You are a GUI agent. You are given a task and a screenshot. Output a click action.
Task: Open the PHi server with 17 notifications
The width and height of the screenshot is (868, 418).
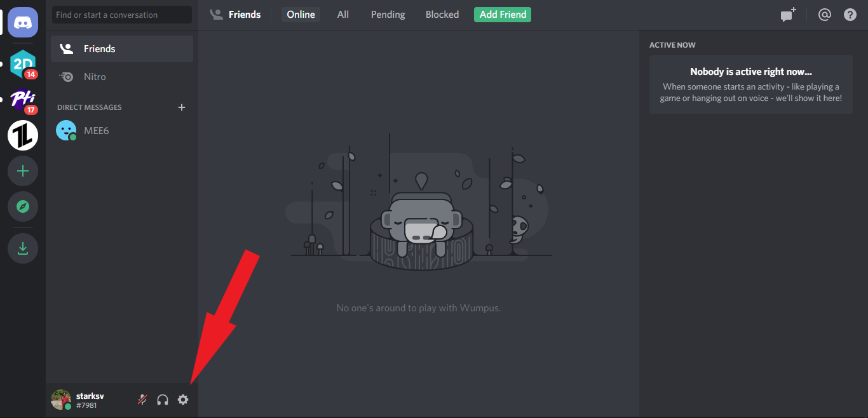[23, 100]
